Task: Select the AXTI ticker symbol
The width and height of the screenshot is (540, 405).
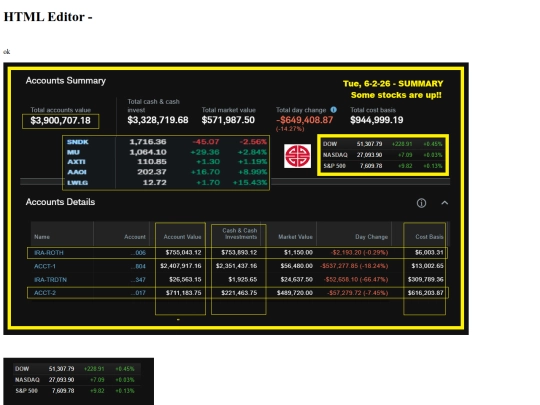Action: coord(76,162)
